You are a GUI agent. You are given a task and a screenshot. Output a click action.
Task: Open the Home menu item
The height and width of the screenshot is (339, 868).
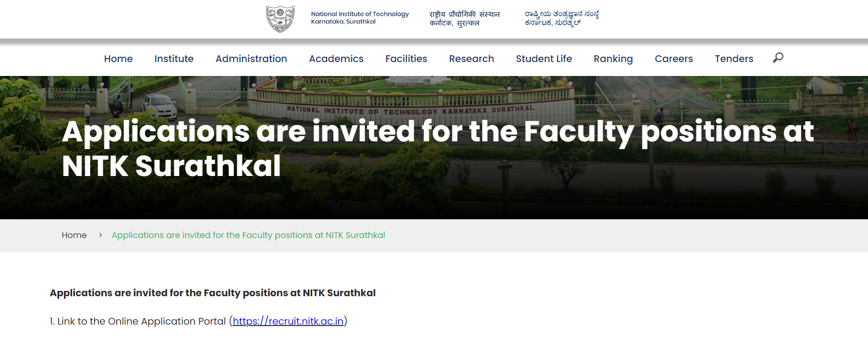tap(118, 59)
